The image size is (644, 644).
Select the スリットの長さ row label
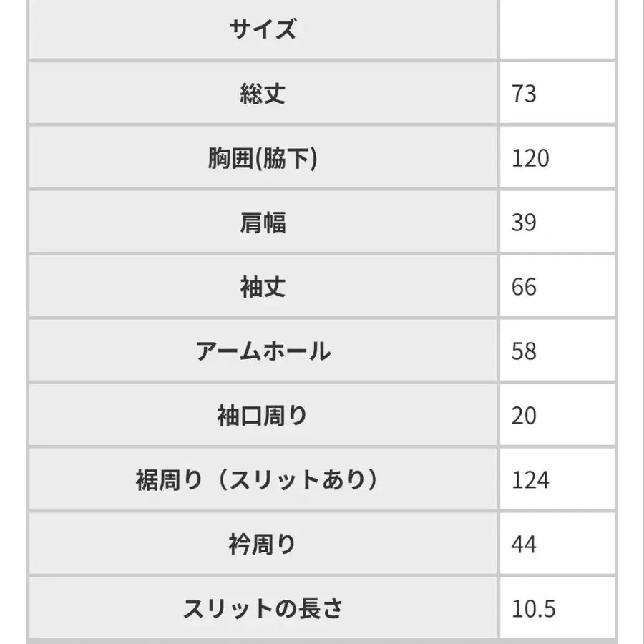click(x=263, y=609)
